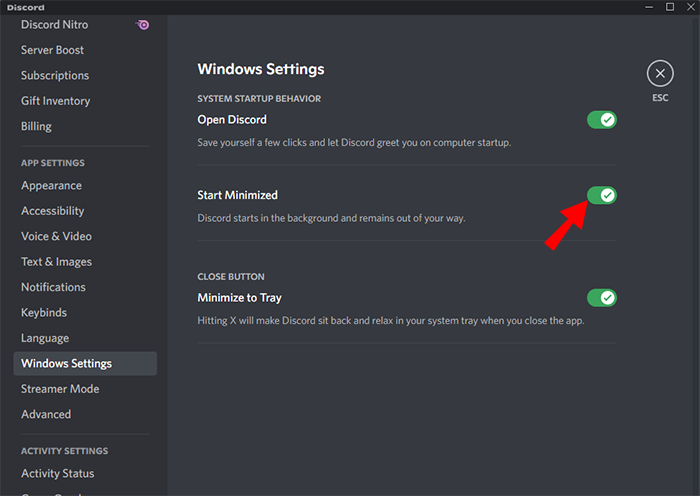Navigate to Keybinds settings

(45, 313)
